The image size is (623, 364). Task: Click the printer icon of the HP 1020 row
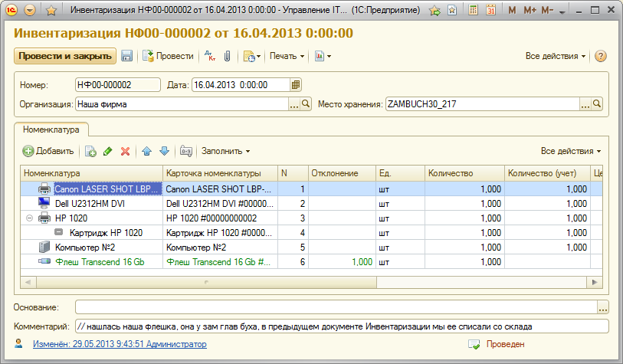click(x=44, y=218)
